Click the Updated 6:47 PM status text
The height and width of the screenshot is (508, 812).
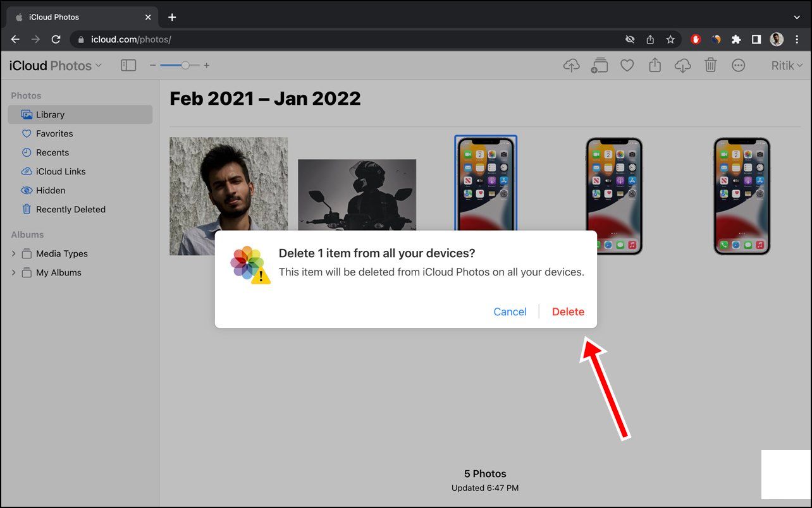coord(485,488)
